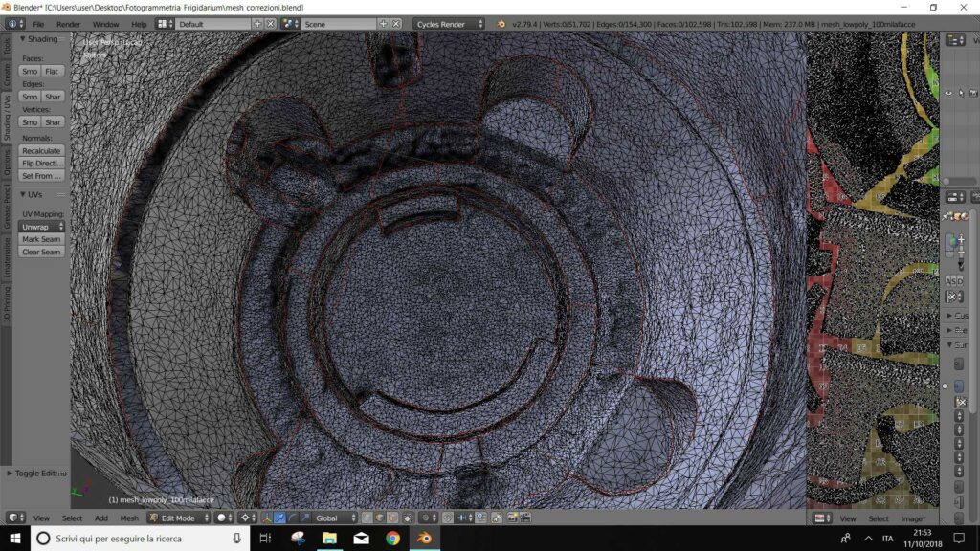The width and height of the screenshot is (980, 551).
Task: Open the 3D view Add menu
Action: coord(101,518)
